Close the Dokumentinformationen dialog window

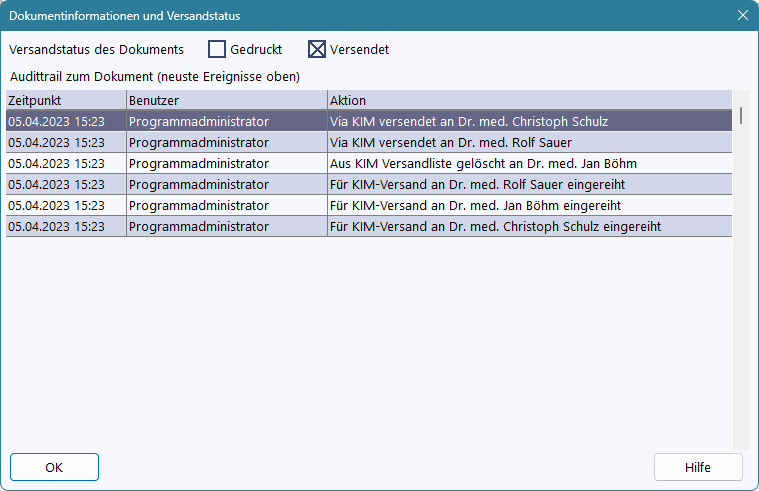[742, 15]
